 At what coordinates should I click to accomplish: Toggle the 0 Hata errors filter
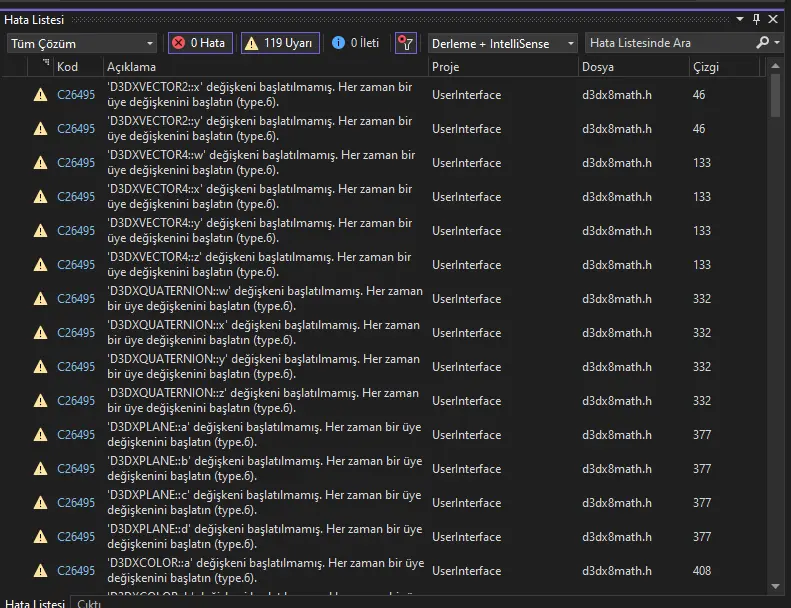tap(201, 43)
